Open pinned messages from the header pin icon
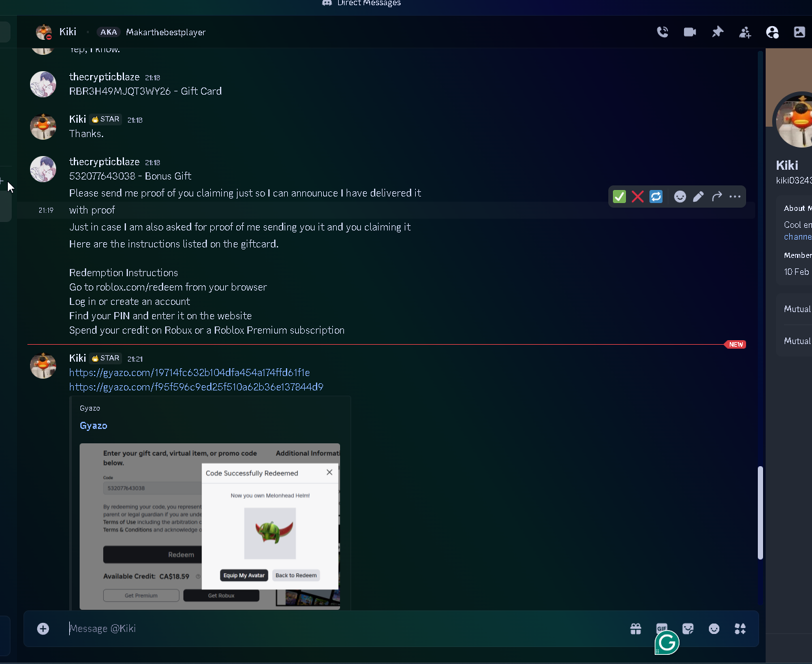Image resolution: width=812 pixels, height=664 pixels. point(717,32)
